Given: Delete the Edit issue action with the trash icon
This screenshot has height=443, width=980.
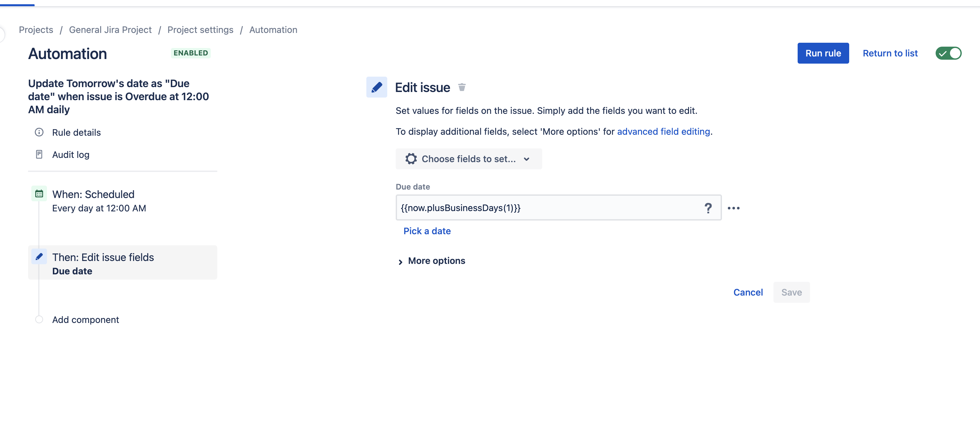Looking at the screenshot, I should (462, 87).
